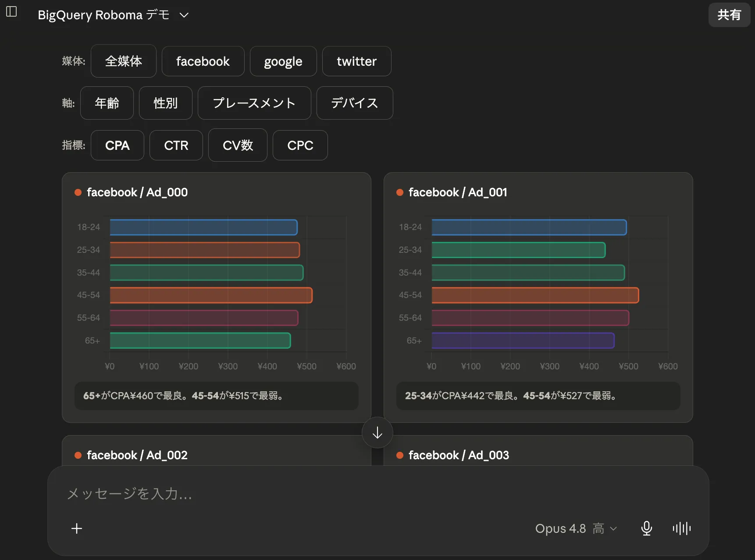This screenshot has height=560, width=755.
Task: Switch metric to CV数
Action: click(x=238, y=145)
